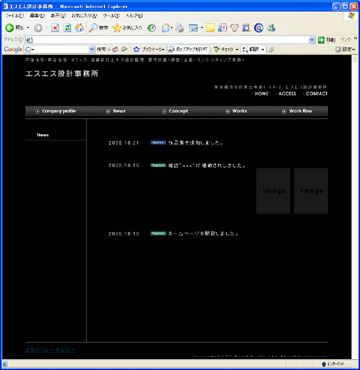Expand the Google toolbar search dropdown
Screen dimensions: 360x370
coord(92,49)
